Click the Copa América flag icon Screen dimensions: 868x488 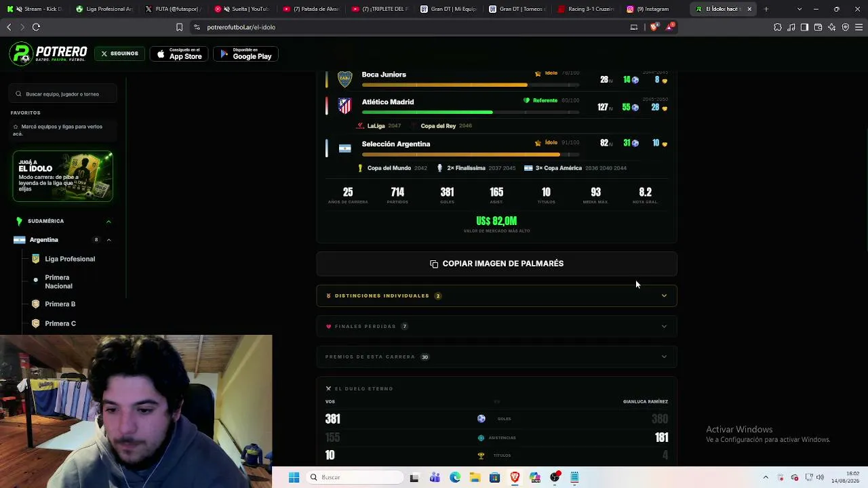tap(528, 168)
